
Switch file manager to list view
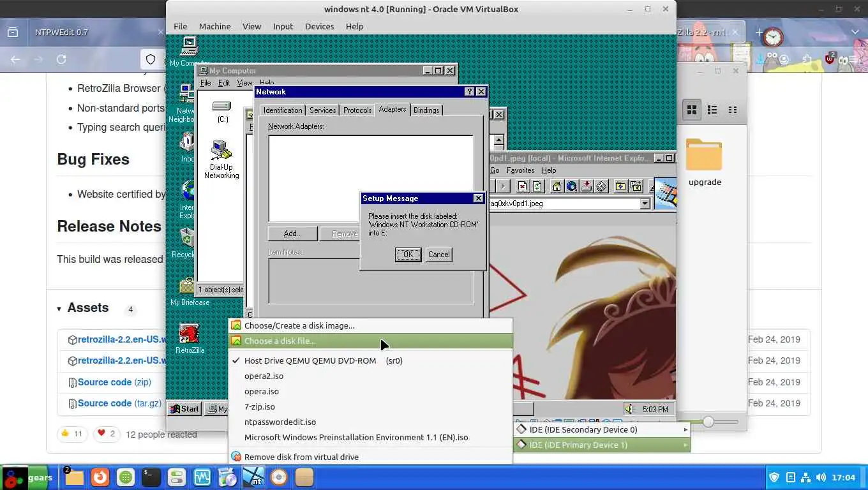pos(712,110)
